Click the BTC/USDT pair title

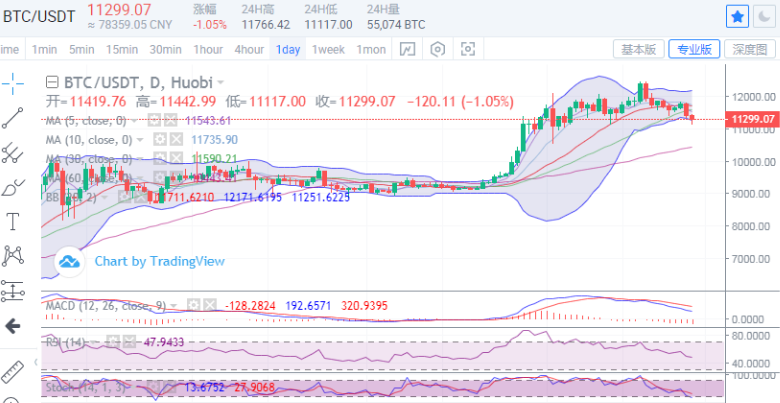pyautogui.click(x=38, y=17)
